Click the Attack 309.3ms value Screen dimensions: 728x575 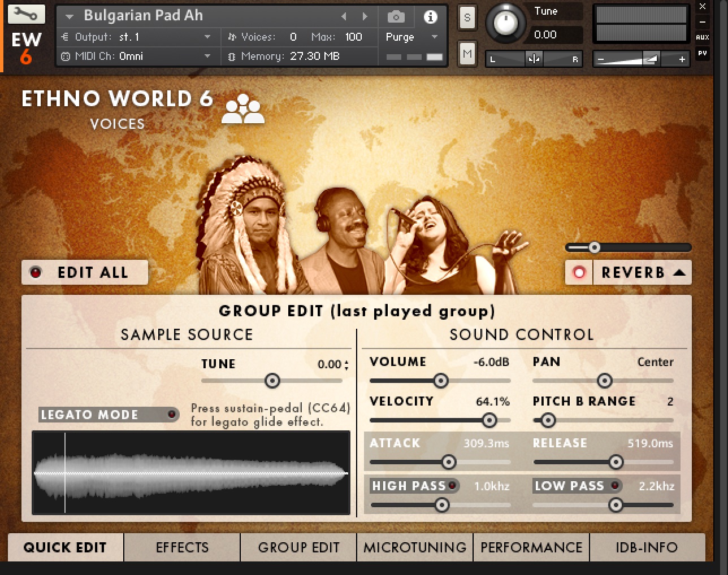[x=486, y=443]
